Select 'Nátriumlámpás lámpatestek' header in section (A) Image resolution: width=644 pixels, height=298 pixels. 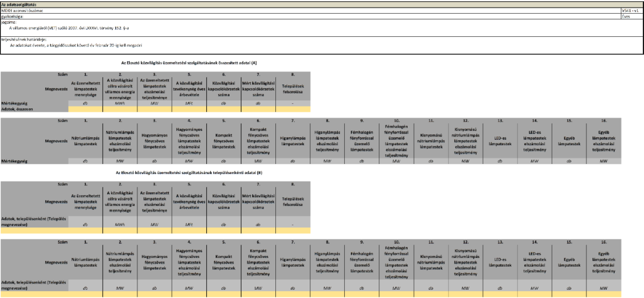(86, 141)
